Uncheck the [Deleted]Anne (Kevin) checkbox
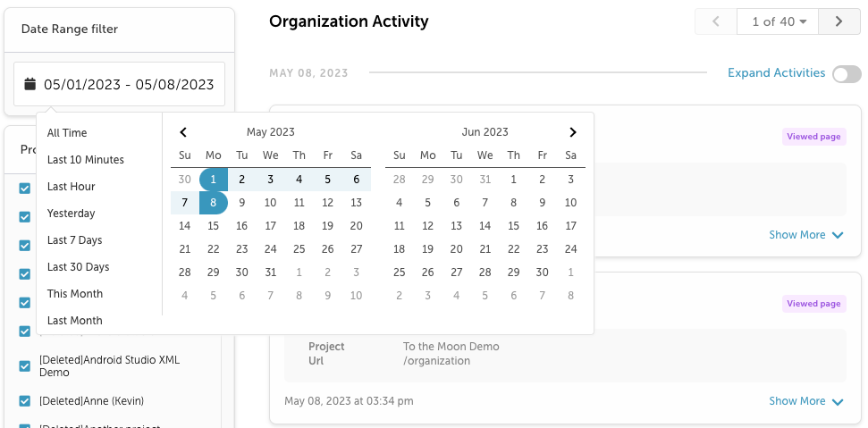Screen dimensions: 868x428 (x=25, y=401)
